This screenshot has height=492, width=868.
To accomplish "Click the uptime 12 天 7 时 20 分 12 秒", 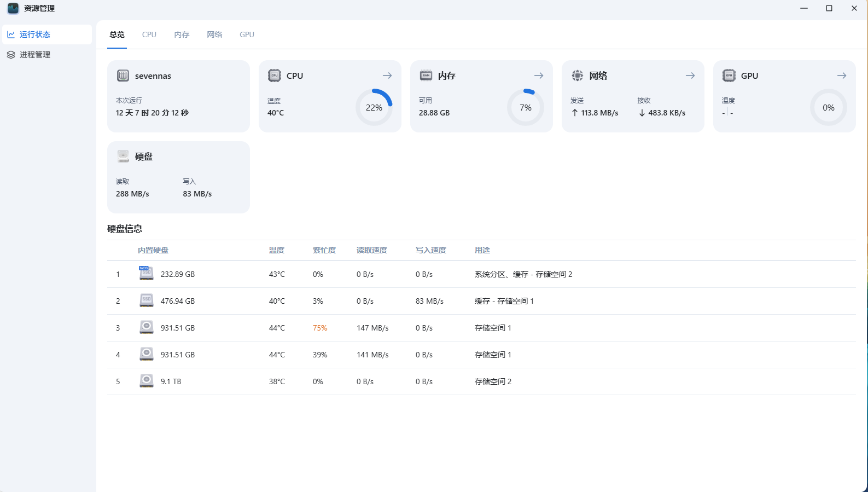I will click(x=152, y=113).
